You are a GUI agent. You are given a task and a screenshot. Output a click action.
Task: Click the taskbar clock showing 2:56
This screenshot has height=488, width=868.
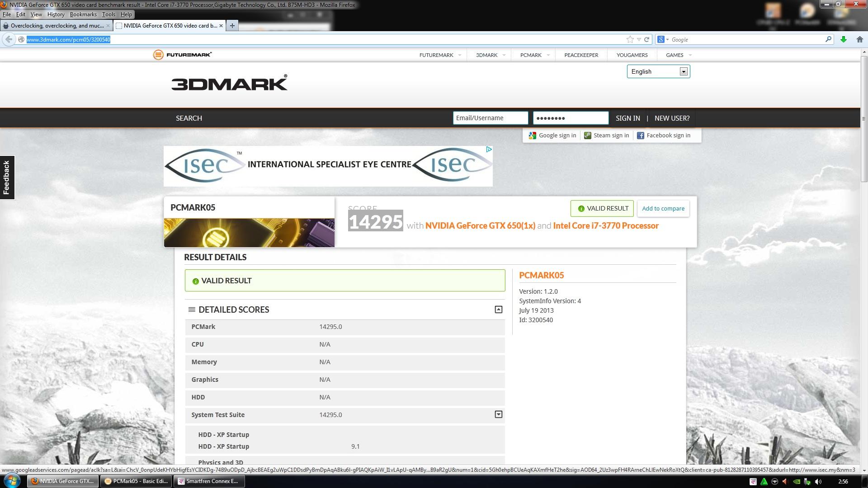[843, 482]
